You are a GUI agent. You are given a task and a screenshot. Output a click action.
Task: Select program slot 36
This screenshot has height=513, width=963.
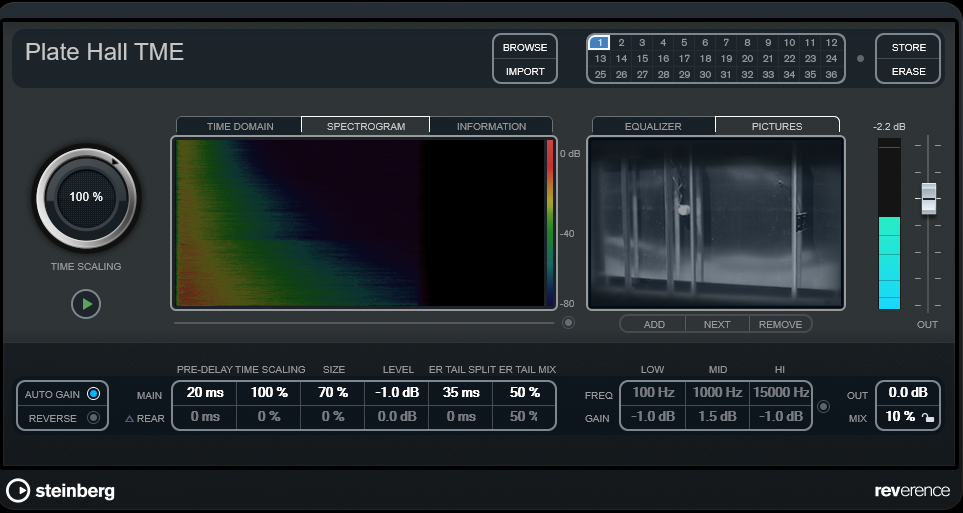[x=831, y=74]
